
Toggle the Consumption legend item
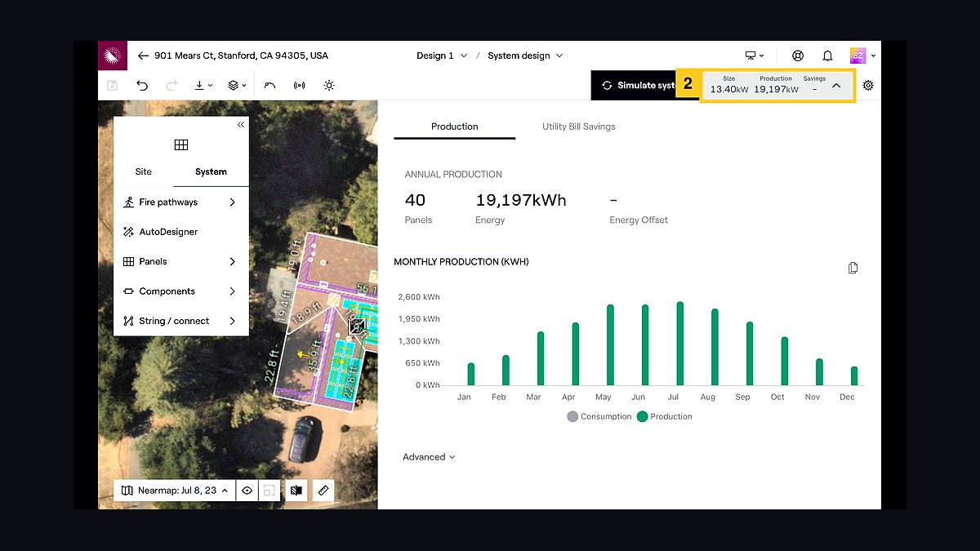[599, 416]
